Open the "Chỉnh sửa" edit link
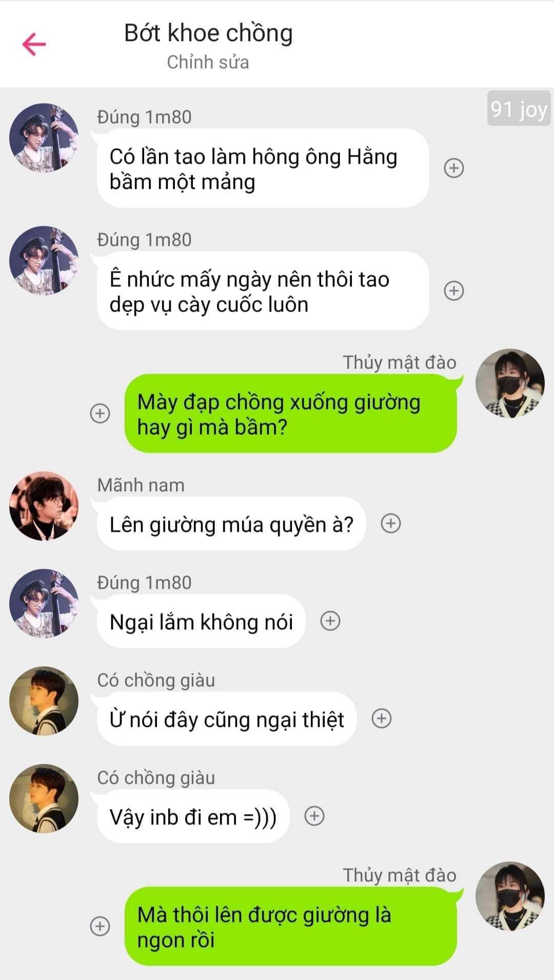Image resolution: width=554 pixels, height=980 pixels. pyautogui.click(x=208, y=62)
